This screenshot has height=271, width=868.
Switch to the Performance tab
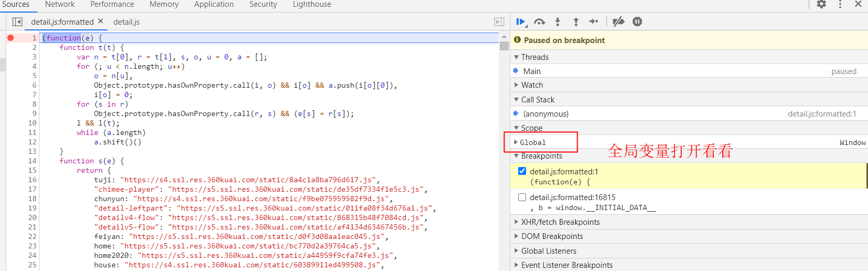(x=112, y=4)
